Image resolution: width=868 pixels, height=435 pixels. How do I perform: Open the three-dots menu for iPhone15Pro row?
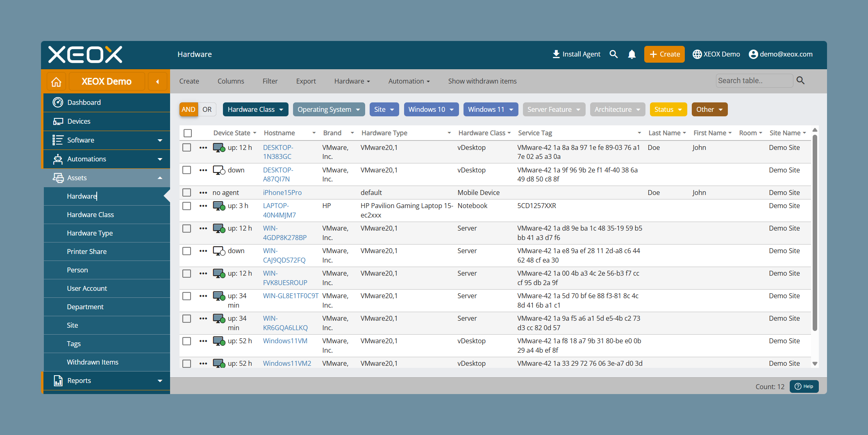coord(203,193)
